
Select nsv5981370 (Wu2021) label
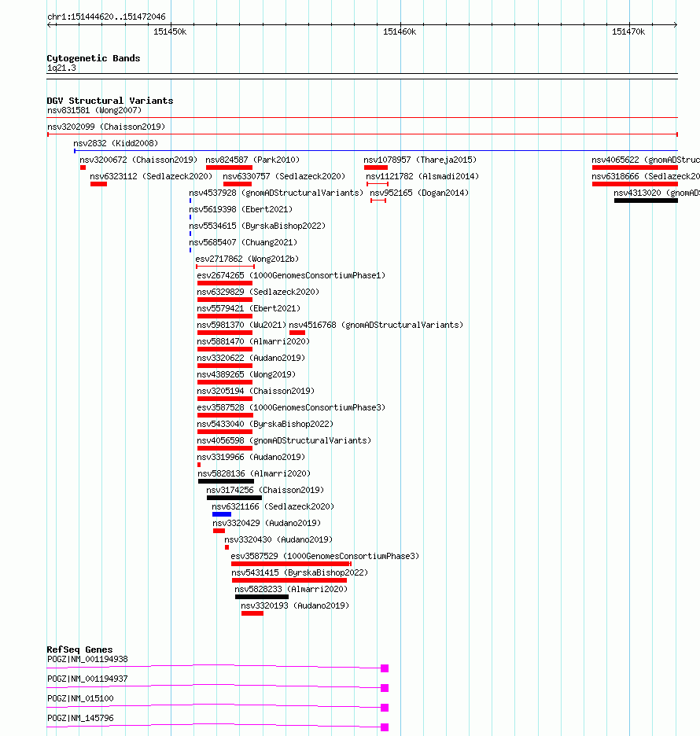tap(241, 325)
